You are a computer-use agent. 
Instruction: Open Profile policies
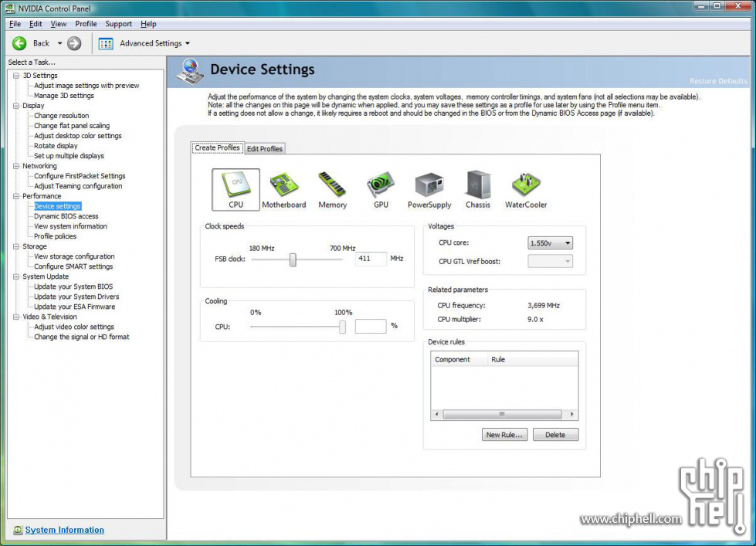tap(56, 236)
